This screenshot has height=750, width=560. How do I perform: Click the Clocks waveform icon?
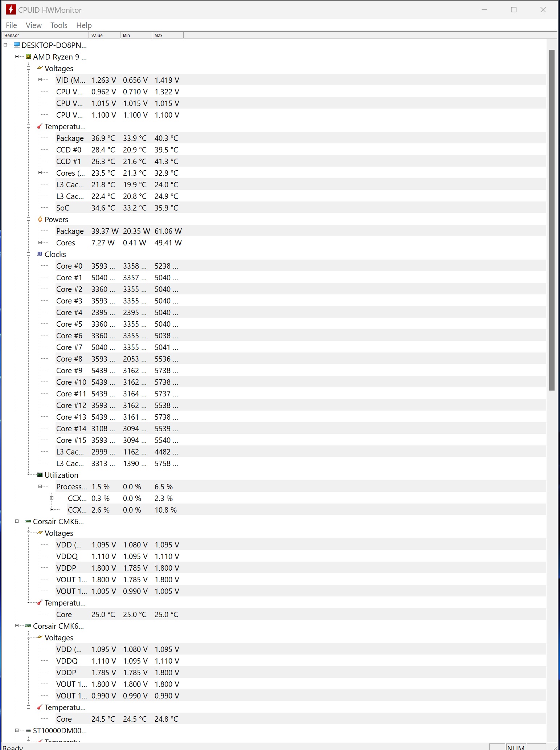(x=40, y=254)
